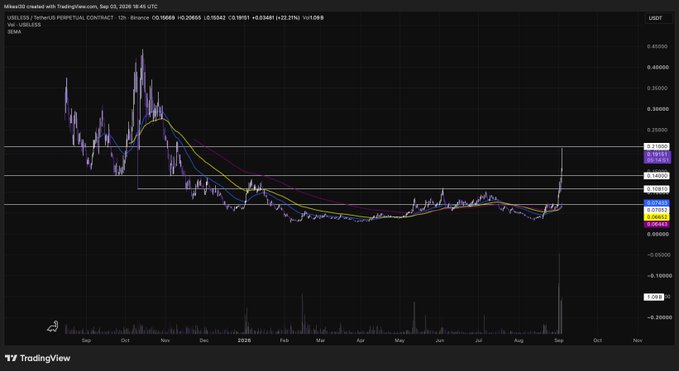The image size is (679, 371).
Task: Click the yellow 0.06652 EMA price label
Action: click(657, 217)
